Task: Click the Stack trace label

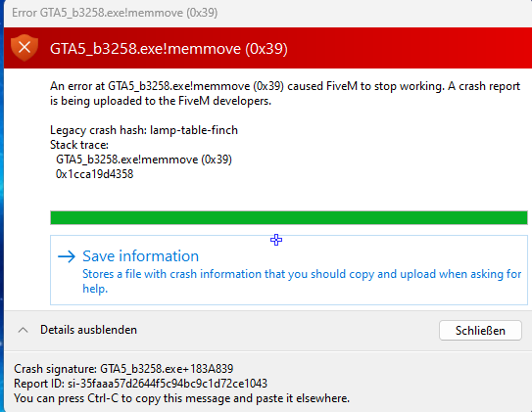Action: 79,145
